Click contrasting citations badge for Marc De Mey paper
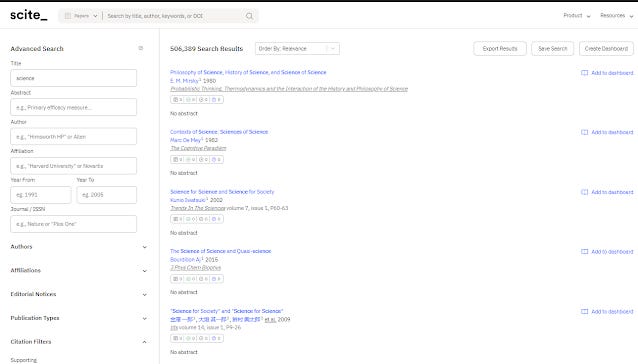The height and width of the screenshot is (364, 638). (x=216, y=159)
